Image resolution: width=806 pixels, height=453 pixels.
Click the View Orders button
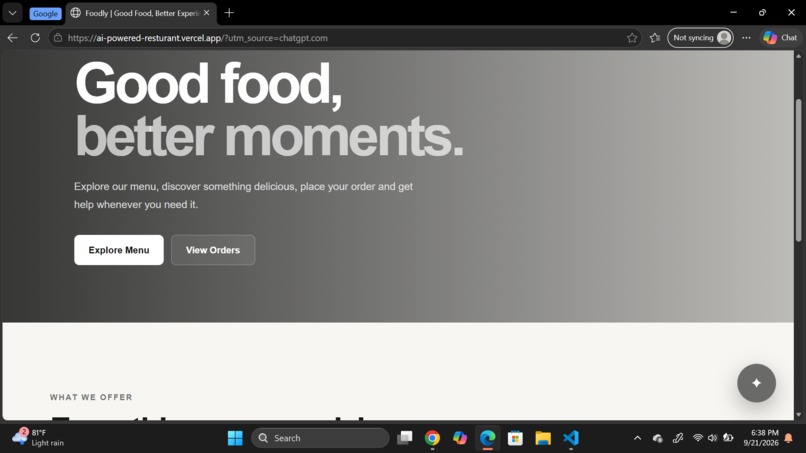tap(213, 250)
